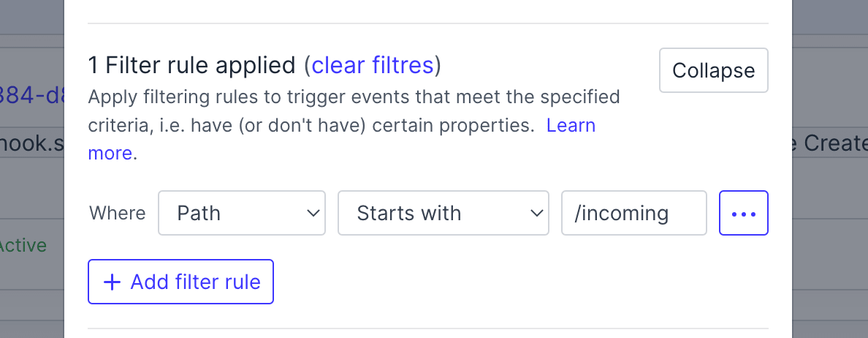Click the "clear filtres" link
868x338 pixels.
point(373,66)
